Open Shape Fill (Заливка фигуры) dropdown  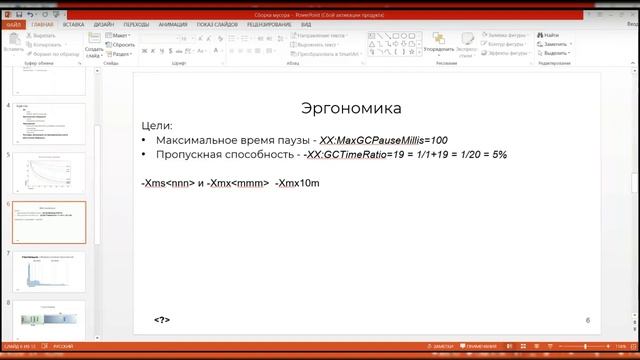tap(505, 35)
